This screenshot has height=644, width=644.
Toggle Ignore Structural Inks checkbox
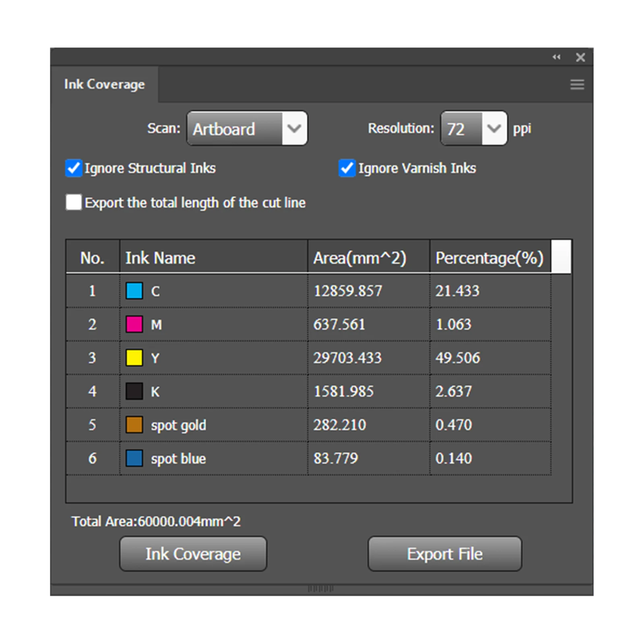[73, 168]
